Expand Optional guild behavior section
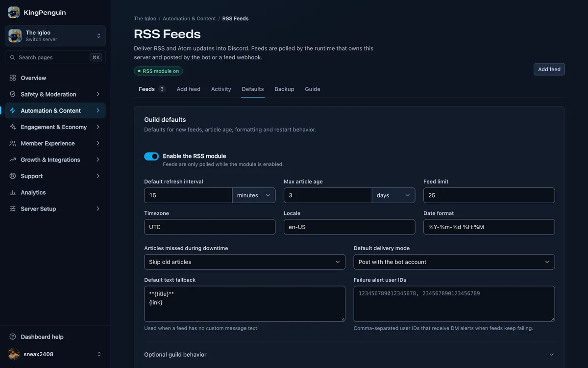Viewport: 588px width, 368px height. point(349,354)
